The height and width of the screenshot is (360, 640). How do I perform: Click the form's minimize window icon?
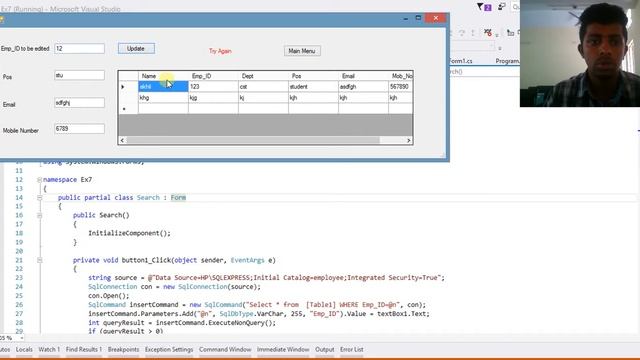point(405,18)
